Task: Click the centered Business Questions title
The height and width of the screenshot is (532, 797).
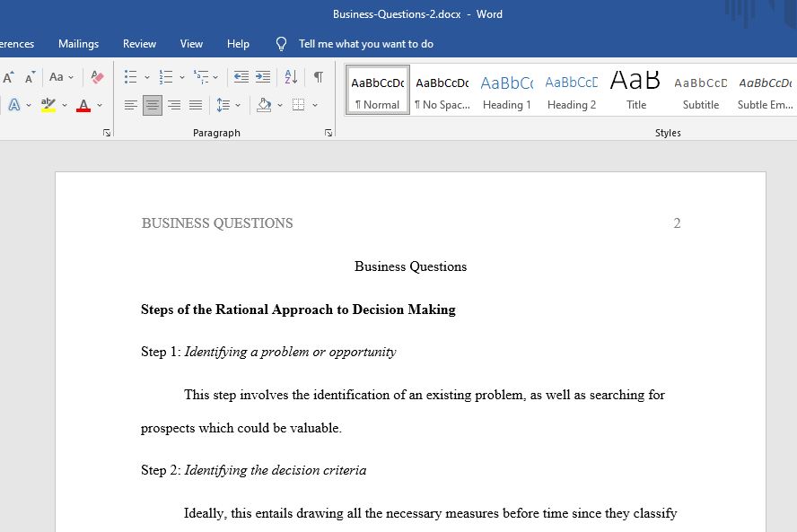Action: coord(410,266)
